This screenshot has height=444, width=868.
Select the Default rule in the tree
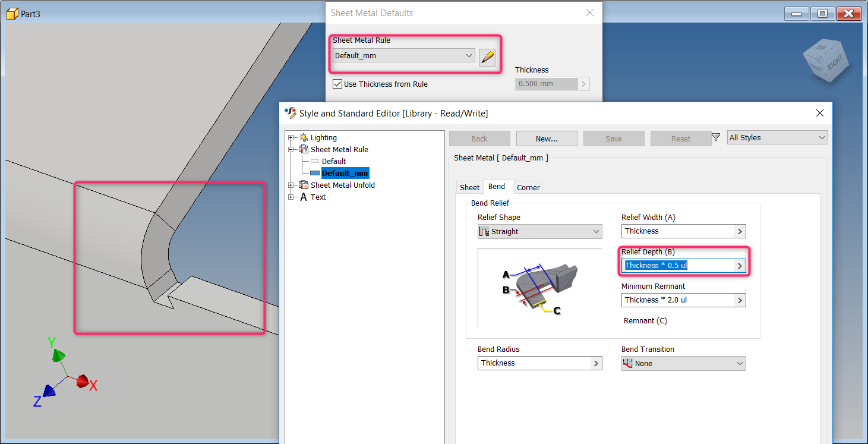tap(334, 161)
